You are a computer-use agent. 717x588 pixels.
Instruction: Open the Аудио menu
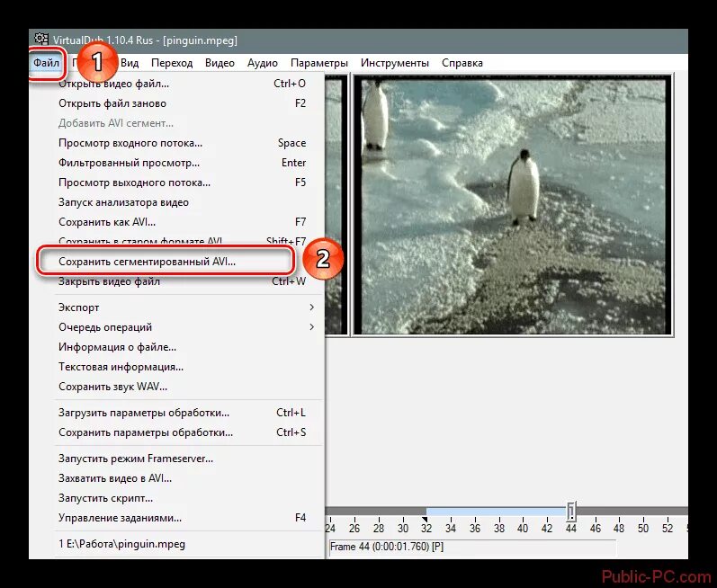click(x=263, y=63)
